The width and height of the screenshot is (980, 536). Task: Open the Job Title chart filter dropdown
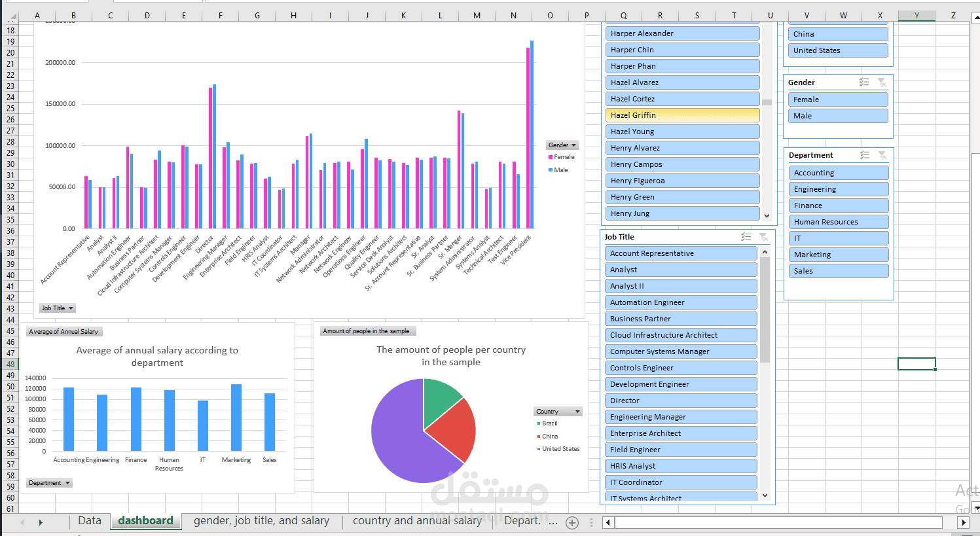click(x=58, y=308)
